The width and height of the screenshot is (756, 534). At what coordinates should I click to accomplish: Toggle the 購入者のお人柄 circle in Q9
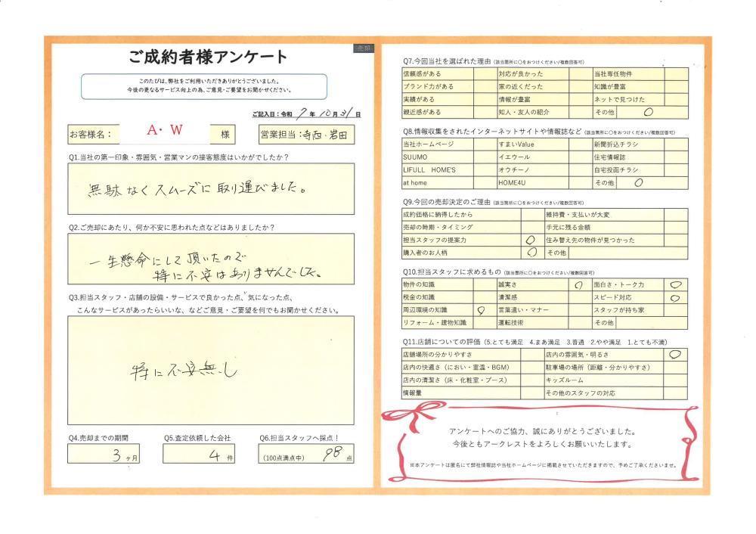(x=531, y=253)
